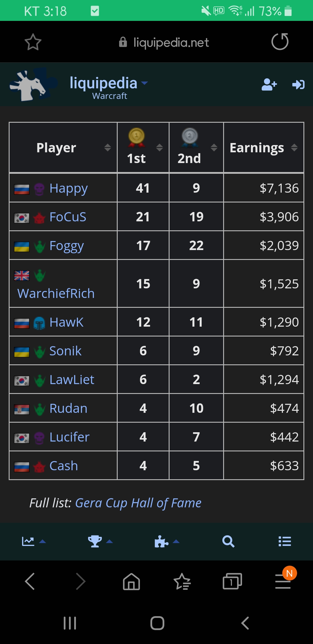Image resolution: width=313 pixels, height=644 pixels.
Task: Open the table of contents list icon
Action: pyautogui.click(x=285, y=541)
